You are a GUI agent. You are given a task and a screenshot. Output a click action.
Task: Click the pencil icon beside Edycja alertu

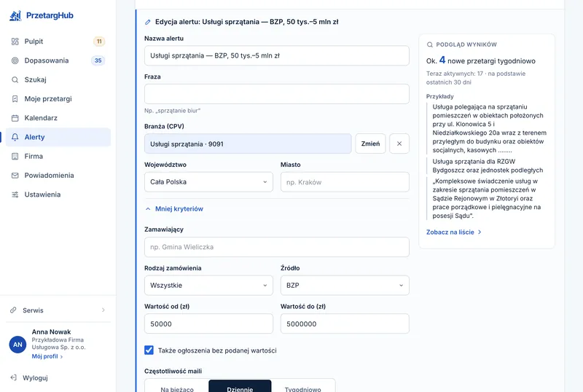[x=148, y=22]
